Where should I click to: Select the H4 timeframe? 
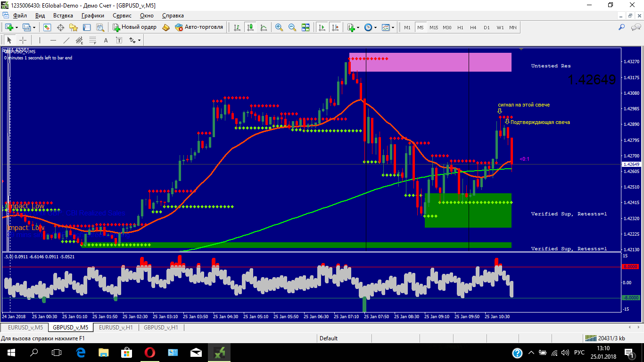(473, 27)
